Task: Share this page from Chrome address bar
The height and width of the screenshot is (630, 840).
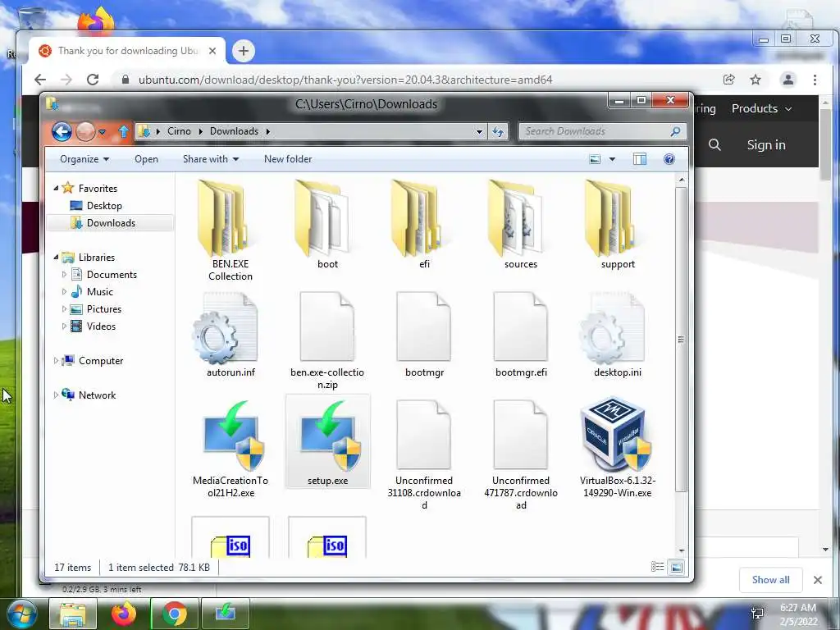Action: 728,80
